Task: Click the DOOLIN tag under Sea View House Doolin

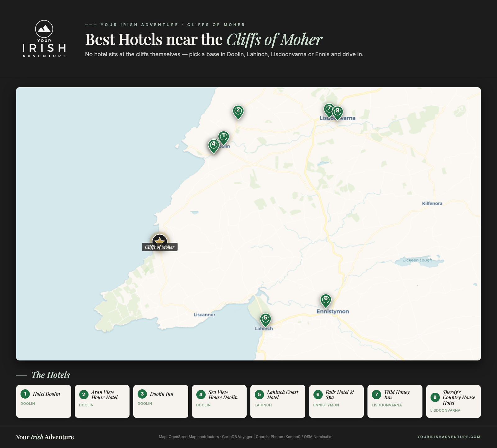Action: click(203, 405)
